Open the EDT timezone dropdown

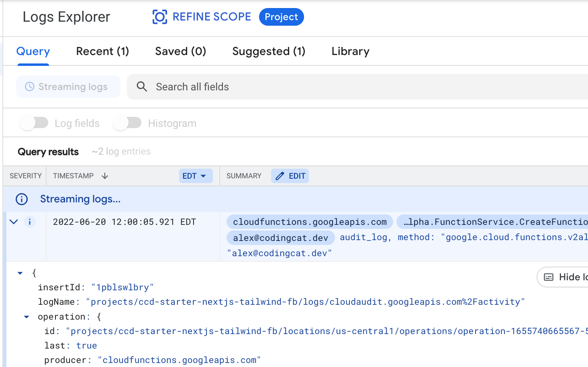pyautogui.click(x=195, y=176)
